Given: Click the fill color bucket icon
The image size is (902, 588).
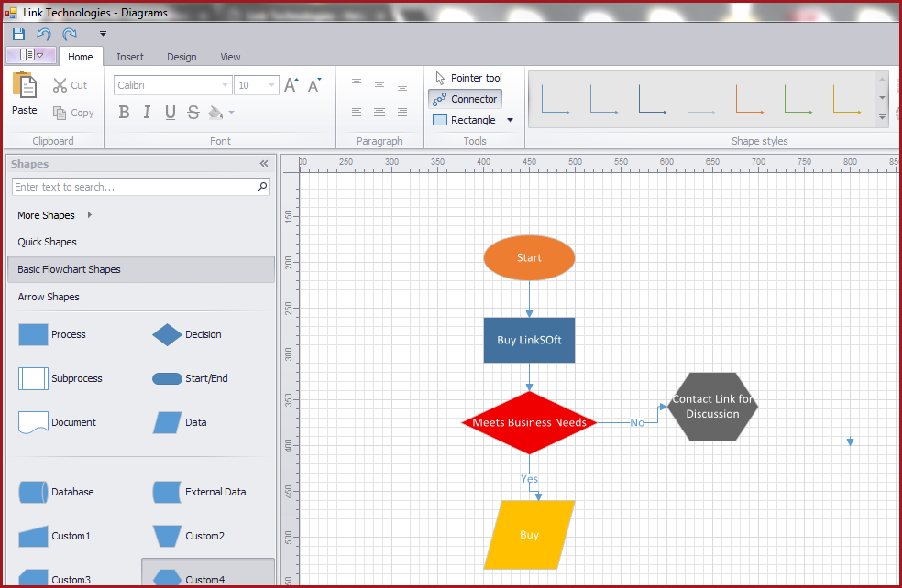Looking at the screenshot, I should [x=215, y=112].
